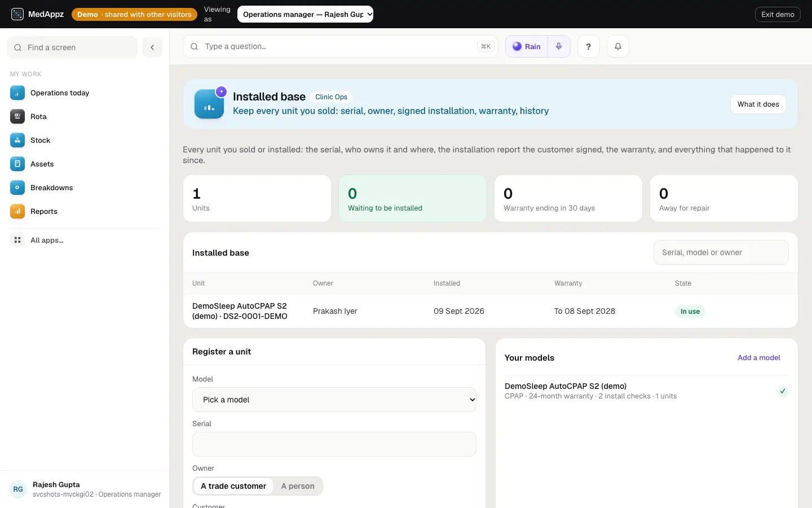812x508 pixels.
Task: Open the help question mark button
Action: point(588,46)
